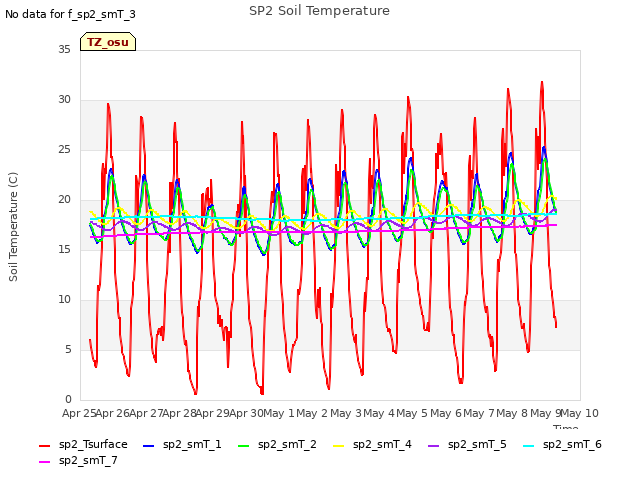
Task: Click the 35 y-axis tick label
Action: tap(64, 49)
